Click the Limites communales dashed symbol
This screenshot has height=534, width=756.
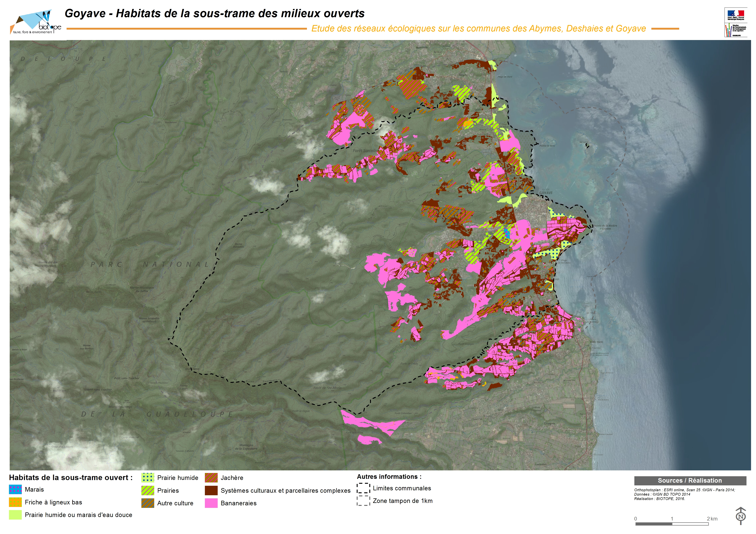(x=363, y=488)
